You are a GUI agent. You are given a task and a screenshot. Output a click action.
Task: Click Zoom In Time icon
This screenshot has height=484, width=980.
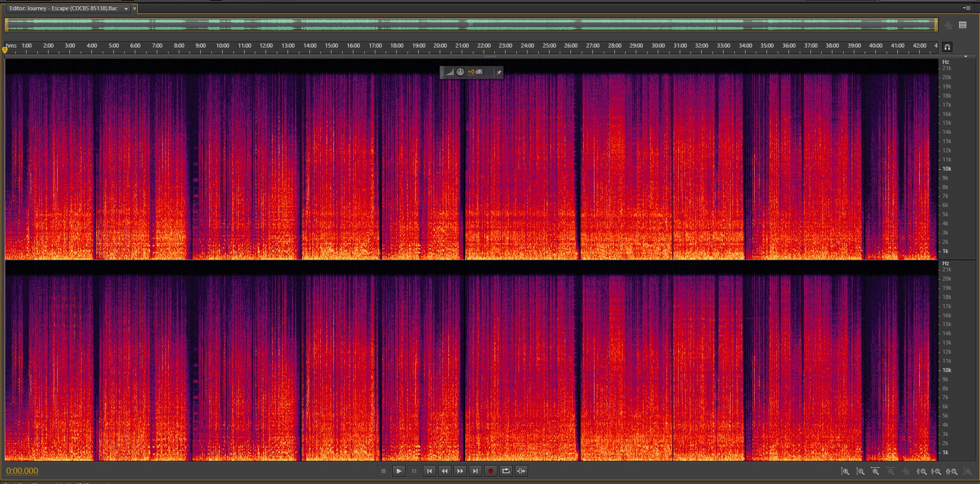pos(875,472)
